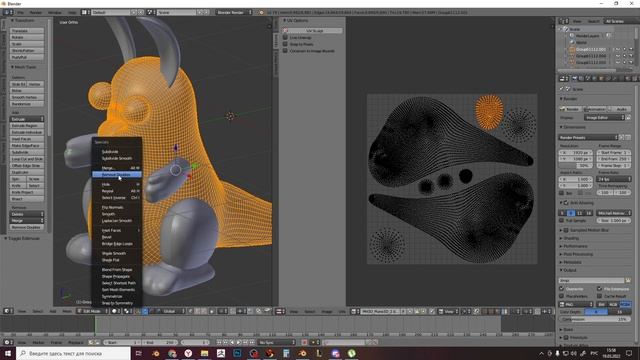
Task: Open the Extrude dropdown in Add section
Action: pos(27,119)
